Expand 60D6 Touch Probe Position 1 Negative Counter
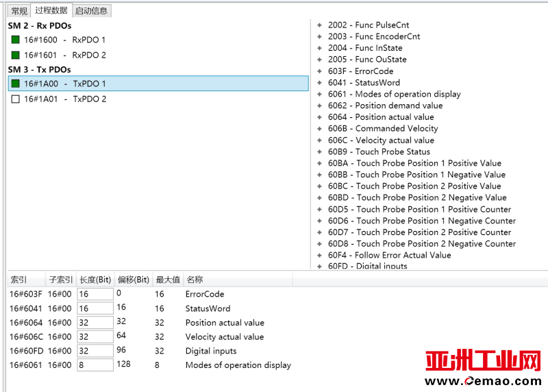This screenshot has height=392, width=548. [x=319, y=221]
